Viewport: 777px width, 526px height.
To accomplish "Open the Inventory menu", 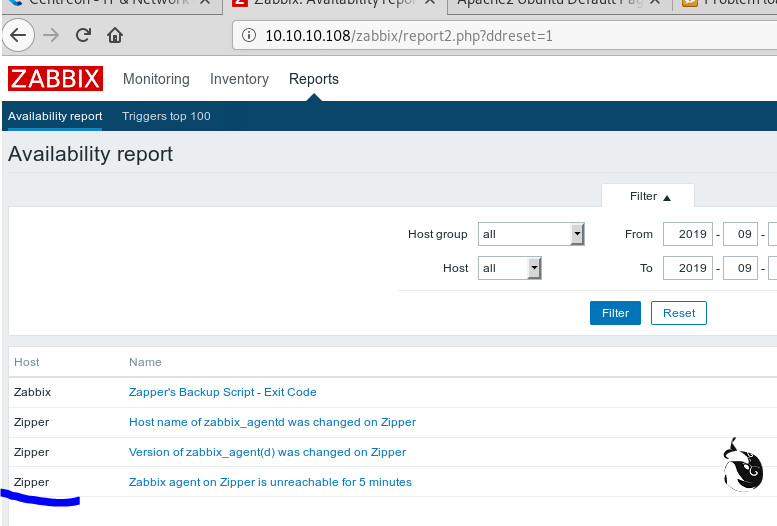I will click(x=239, y=79).
